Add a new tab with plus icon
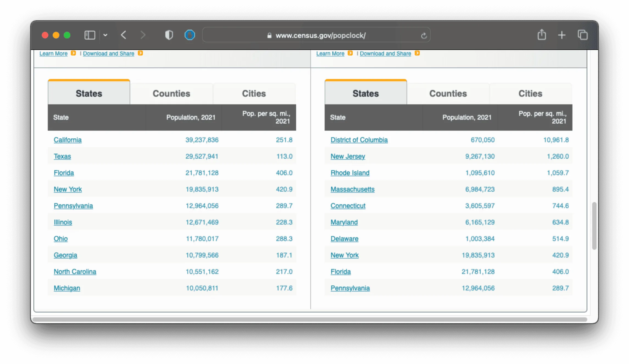 pyautogui.click(x=562, y=35)
